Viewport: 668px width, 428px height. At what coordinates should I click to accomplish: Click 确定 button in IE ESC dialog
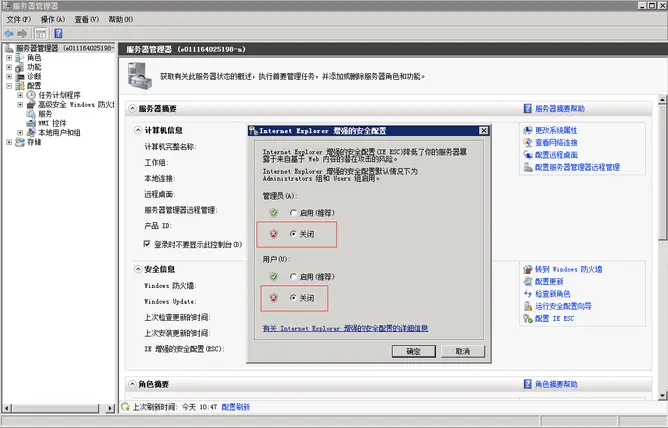414,351
